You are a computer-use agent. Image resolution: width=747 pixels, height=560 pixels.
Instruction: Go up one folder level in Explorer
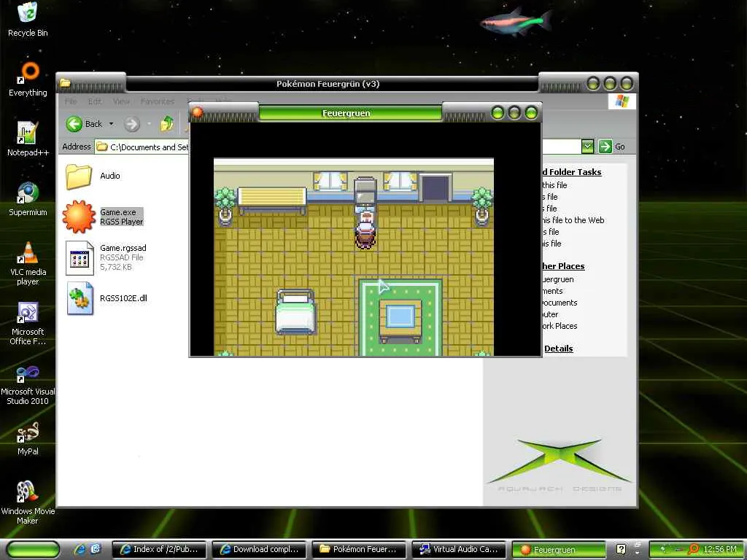167,124
